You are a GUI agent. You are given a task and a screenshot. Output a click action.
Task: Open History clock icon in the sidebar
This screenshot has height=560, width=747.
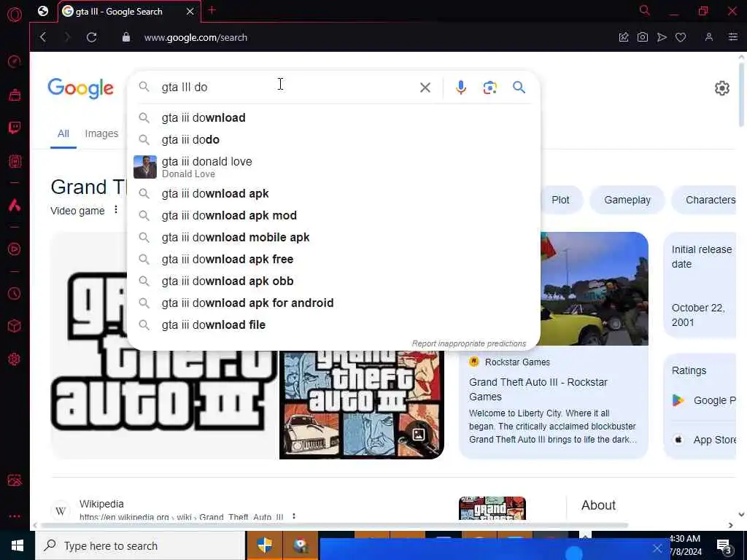click(x=15, y=293)
